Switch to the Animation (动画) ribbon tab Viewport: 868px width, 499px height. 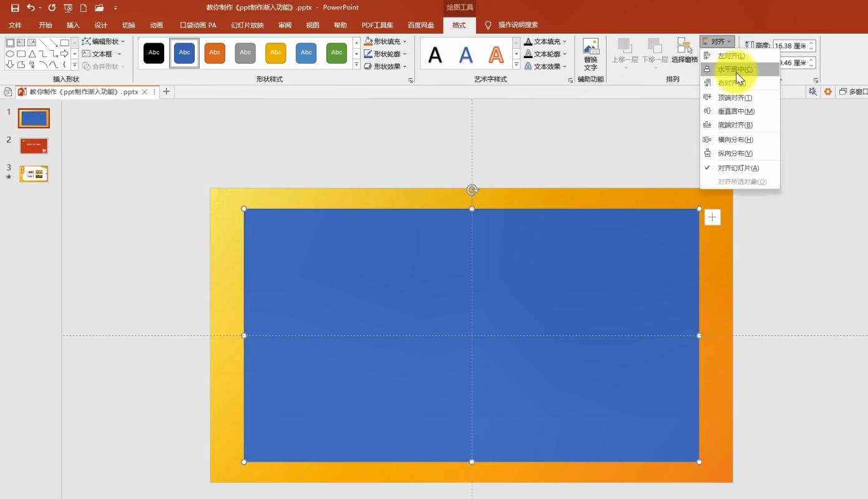point(157,25)
